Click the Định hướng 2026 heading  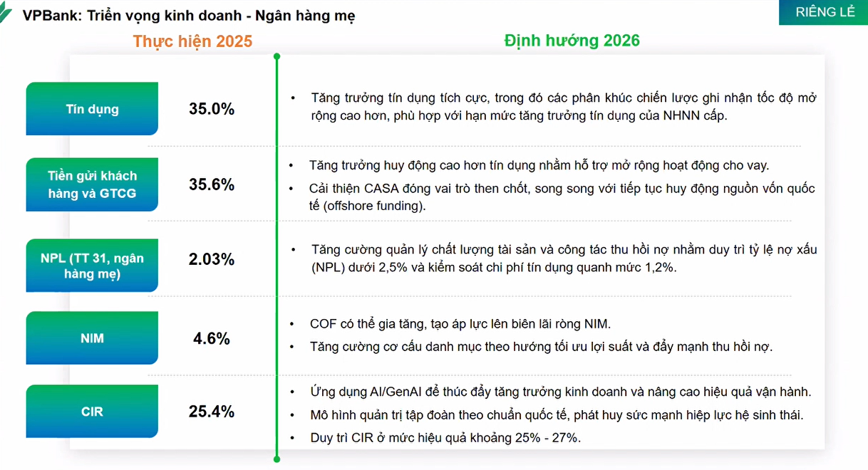(x=572, y=41)
